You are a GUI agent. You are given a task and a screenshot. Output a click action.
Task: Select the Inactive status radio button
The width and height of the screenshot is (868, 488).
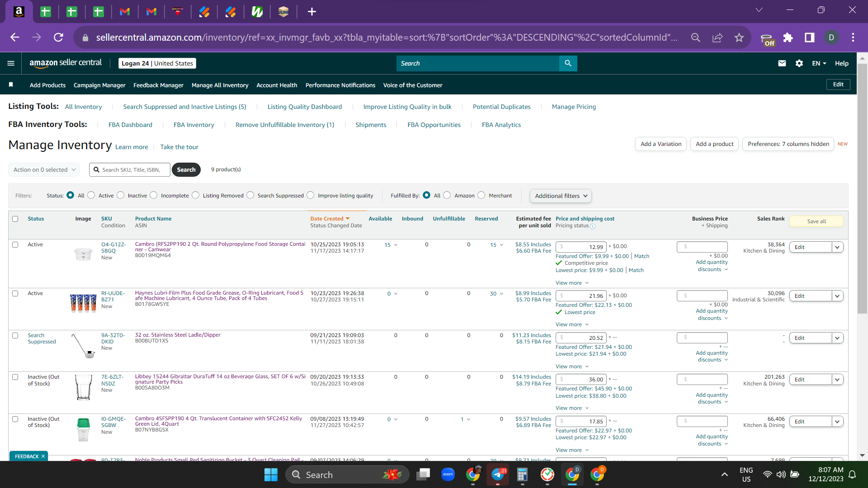[x=120, y=195]
